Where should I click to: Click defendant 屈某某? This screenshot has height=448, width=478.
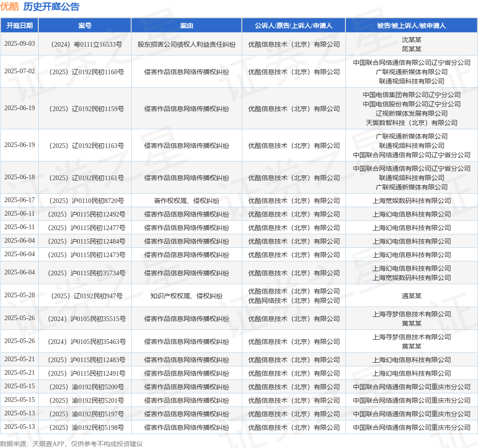[x=412, y=49]
